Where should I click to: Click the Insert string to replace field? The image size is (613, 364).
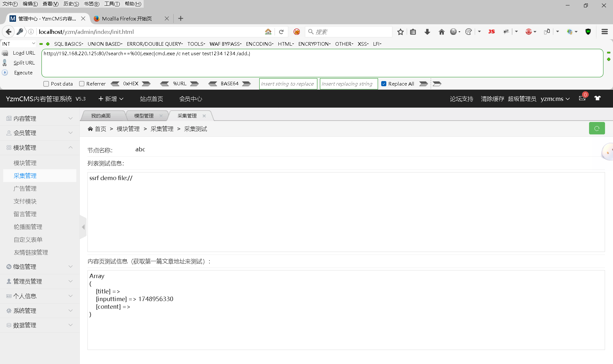[x=288, y=84]
